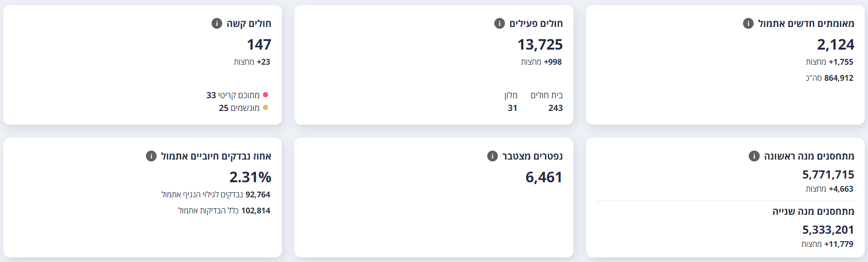Click the yellow dot beside מונשמים
Screen dimensions: 868x262
pos(265,108)
